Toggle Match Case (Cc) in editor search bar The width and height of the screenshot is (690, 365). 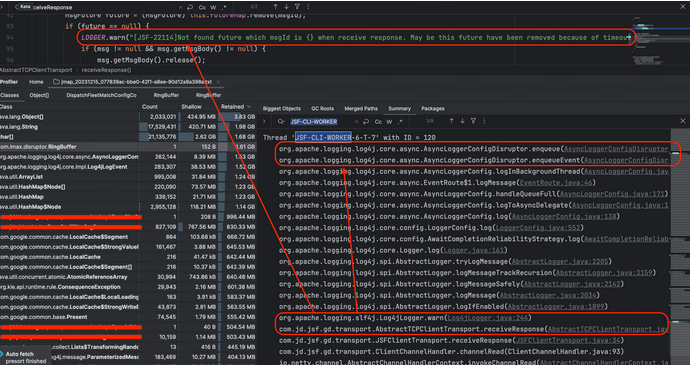(x=202, y=7)
